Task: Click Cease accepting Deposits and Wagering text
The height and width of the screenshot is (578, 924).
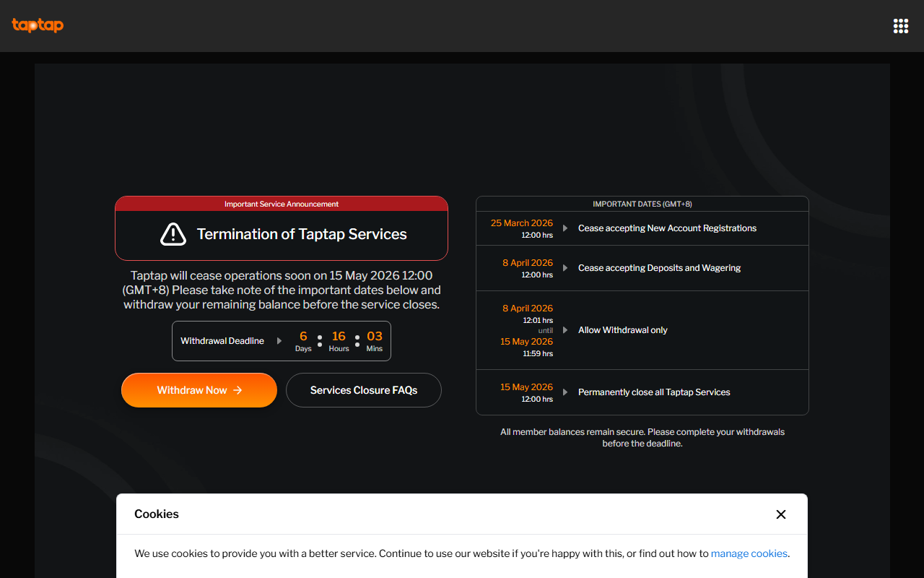Action: [x=660, y=268]
